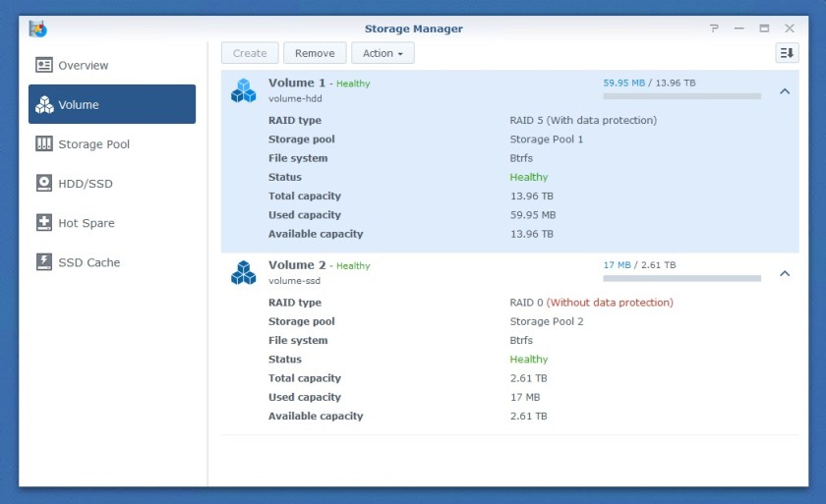Click the Storage Pool sidebar icon
826x504 pixels.
coord(44,144)
